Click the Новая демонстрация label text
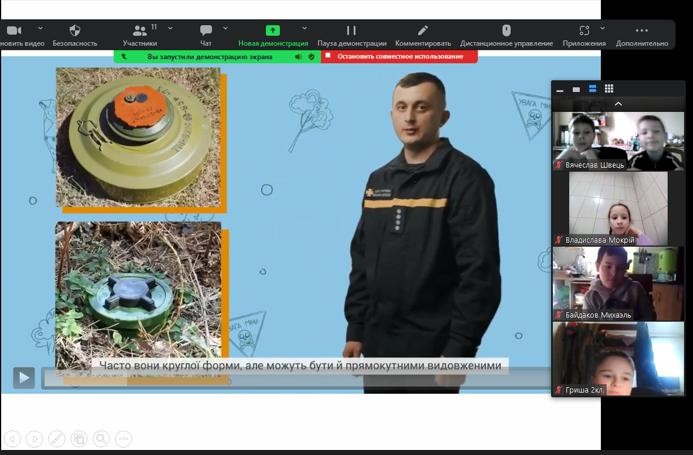Screen dimensions: 693x455 (x=273, y=43)
